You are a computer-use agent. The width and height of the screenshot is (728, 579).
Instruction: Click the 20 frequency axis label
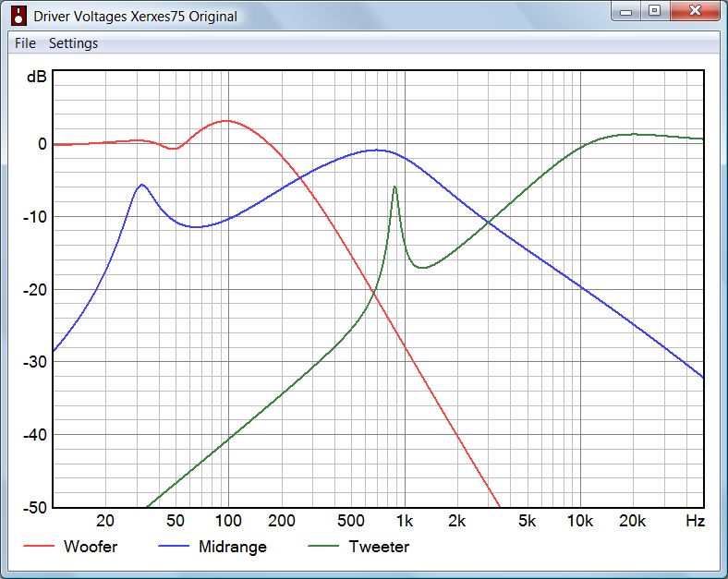coord(105,521)
